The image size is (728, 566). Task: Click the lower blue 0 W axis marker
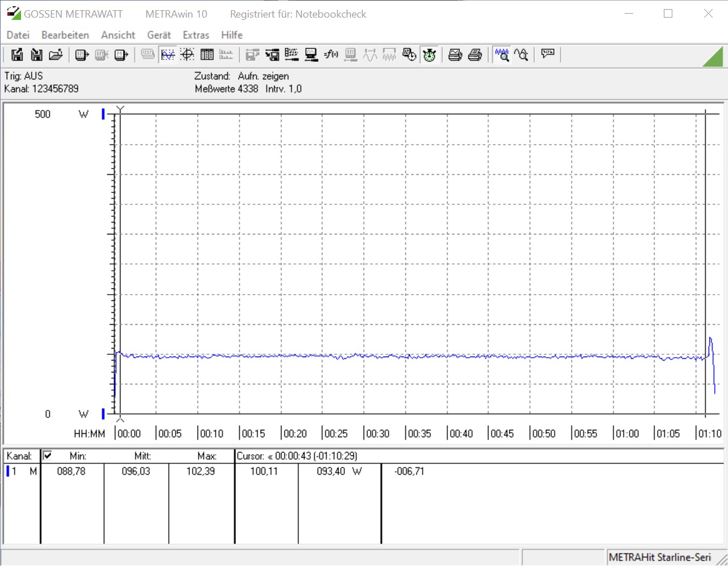point(103,414)
